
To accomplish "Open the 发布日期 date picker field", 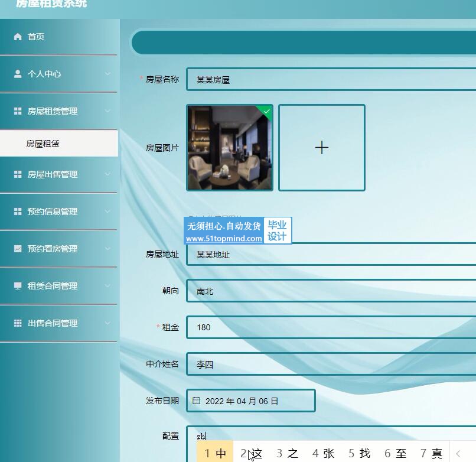I will click(251, 401).
